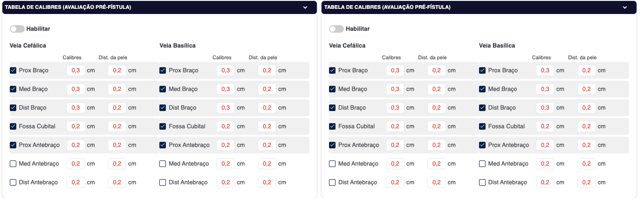Click Prox Antebraço skin distance field, right Veia Basílica
The image size is (644, 209).
586,145
